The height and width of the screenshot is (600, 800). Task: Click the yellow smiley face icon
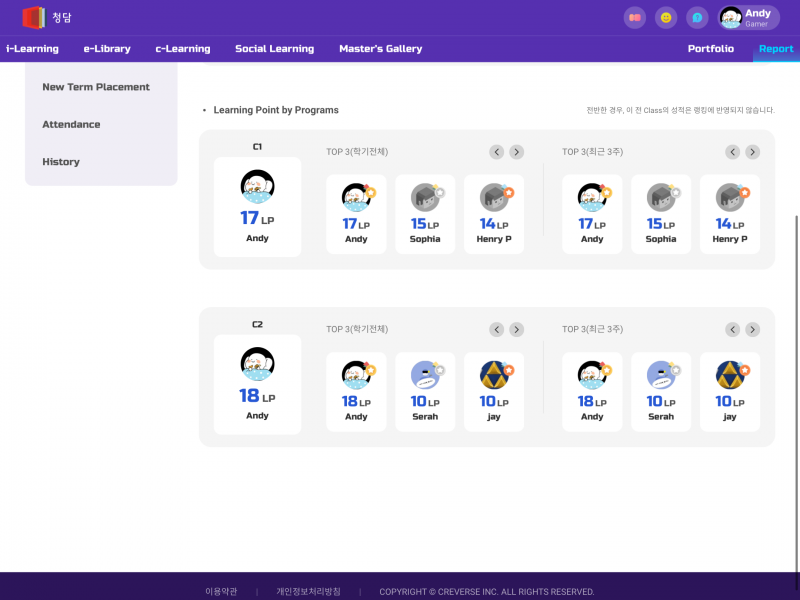pos(665,18)
